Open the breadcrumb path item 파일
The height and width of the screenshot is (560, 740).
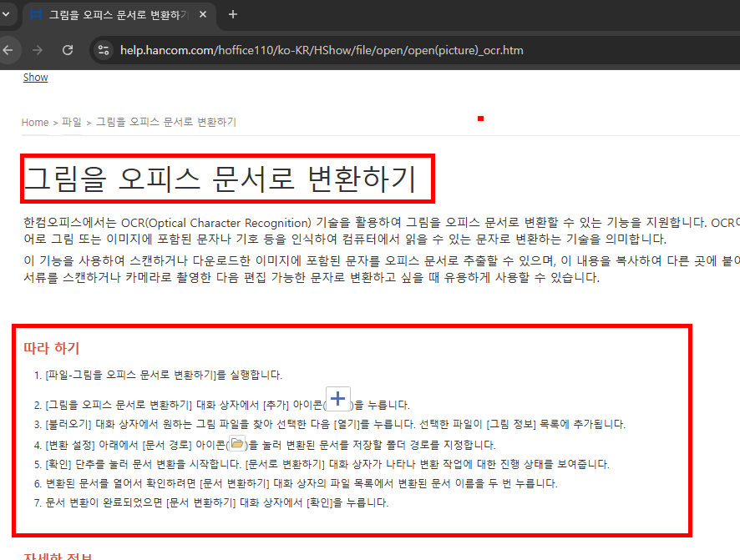pyautogui.click(x=71, y=122)
